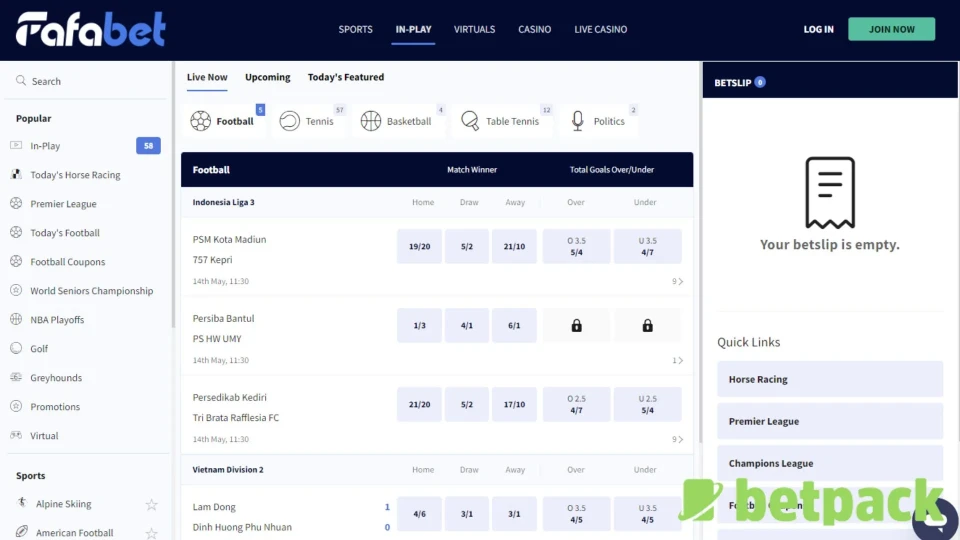960x540 pixels.
Task: Click Football Coupons sidebar icon
Action: click(x=16, y=261)
